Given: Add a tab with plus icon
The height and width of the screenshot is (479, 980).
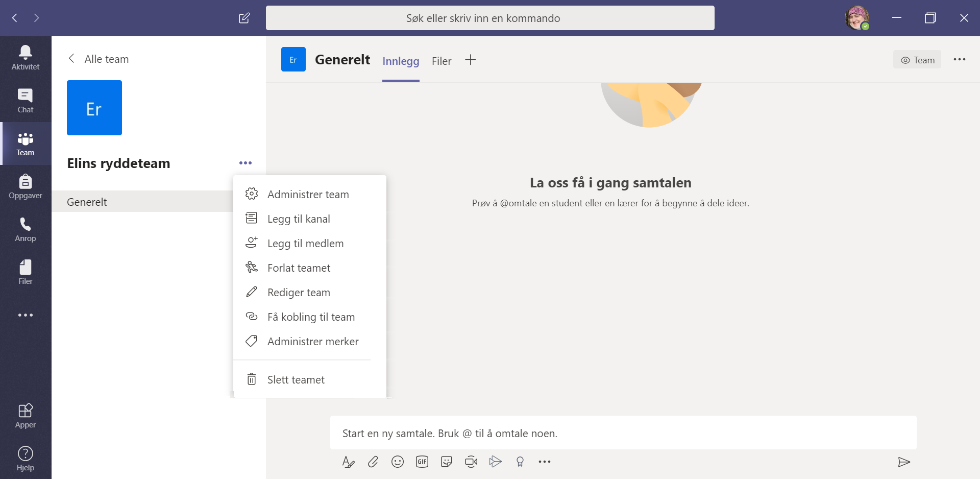Looking at the screenshot, I should pos(471,60).
